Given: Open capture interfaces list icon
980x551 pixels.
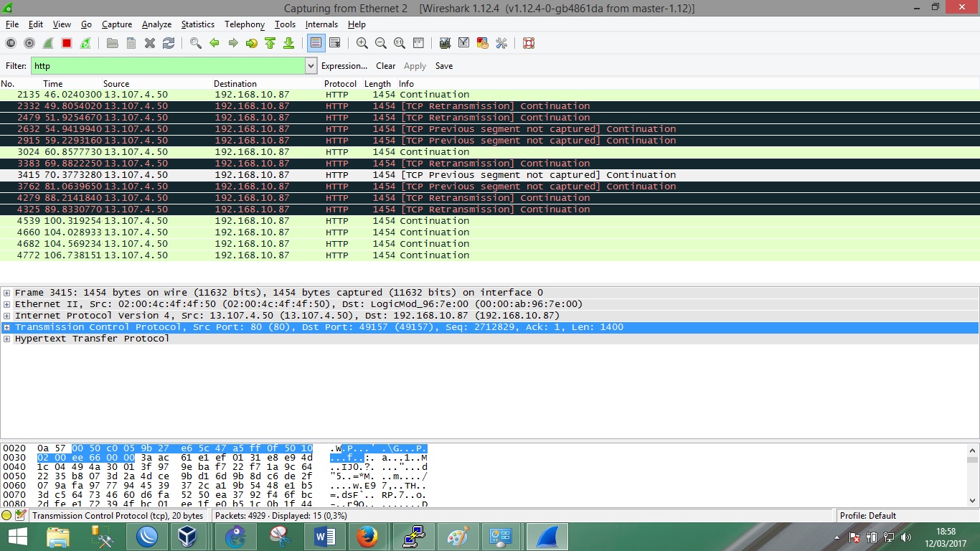Looking at the screenshot, I should [x=11, y=43].
